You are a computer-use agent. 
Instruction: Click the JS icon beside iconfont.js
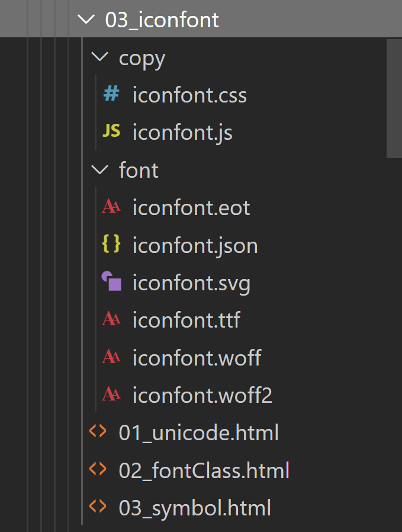tap(111, 132)
